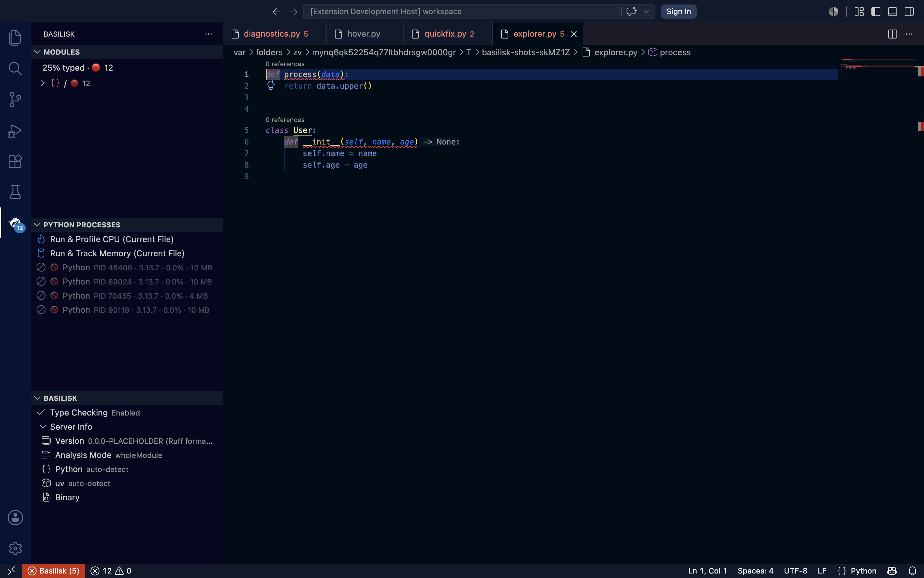Viewport: 924px width, 578px height.
Task: Change indentation via Spaces: 4
Action: [x=755, y=571]
